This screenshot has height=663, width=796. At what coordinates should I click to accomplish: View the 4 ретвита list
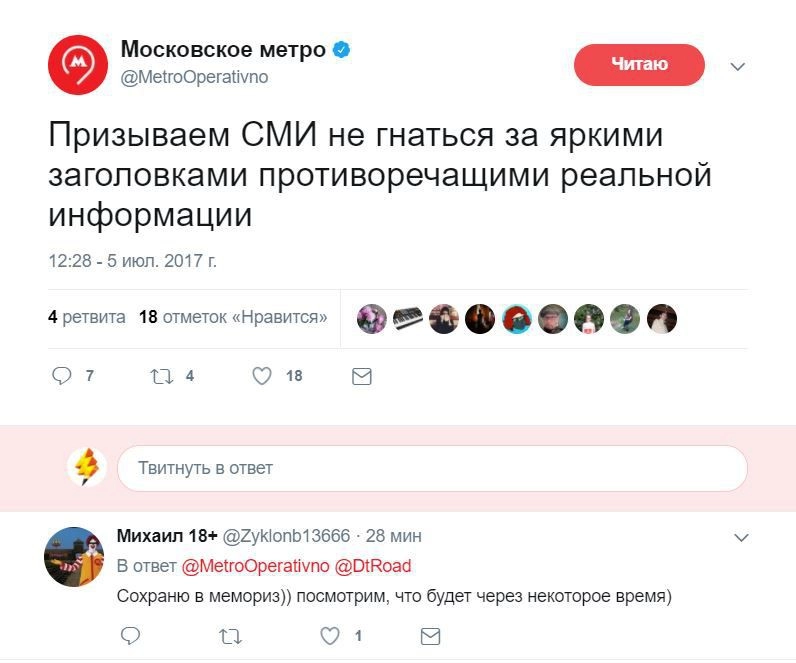tap(87, 318)
